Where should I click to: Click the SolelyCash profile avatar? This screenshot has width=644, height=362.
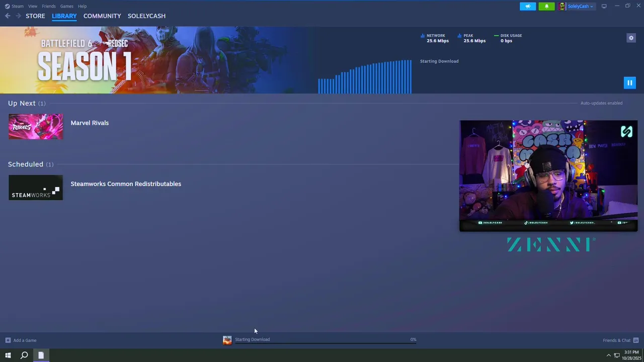click(562, 6)
